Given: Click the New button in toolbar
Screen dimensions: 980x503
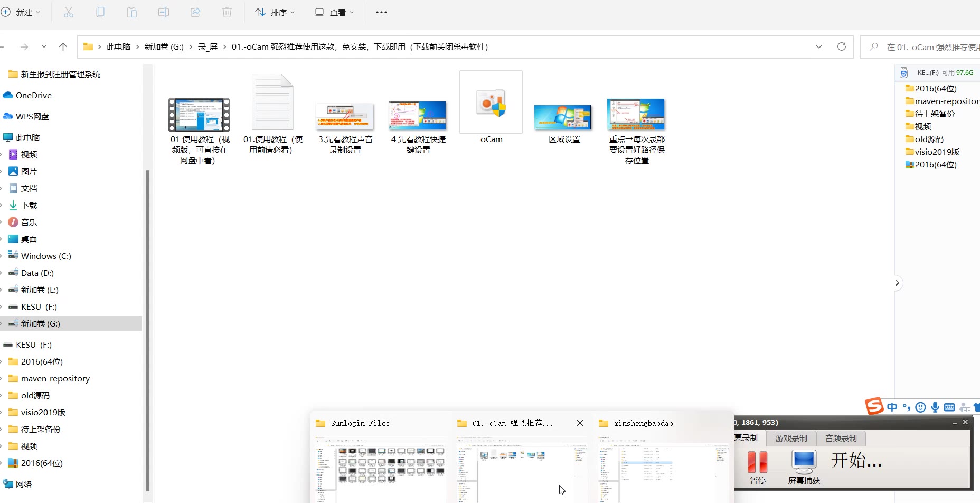Looking at the screenshot, I should (x=21, y=12).
